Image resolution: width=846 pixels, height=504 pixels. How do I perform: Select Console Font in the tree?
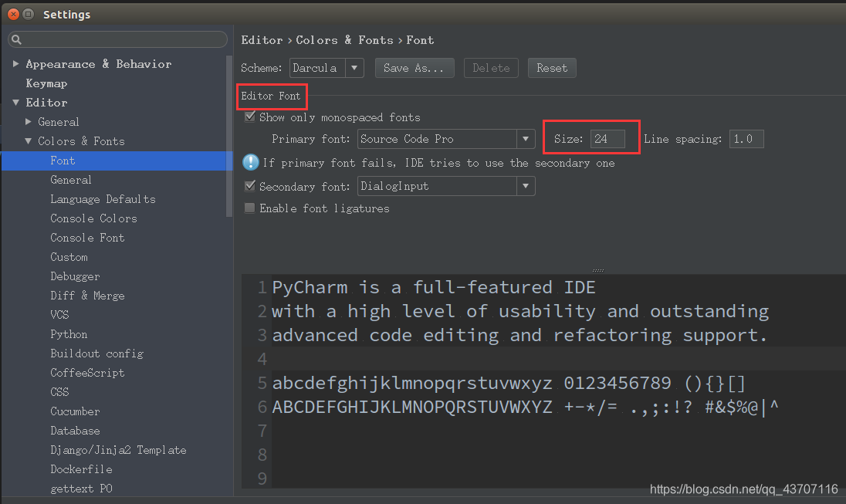pyautogui.click(x=87, y=238)
